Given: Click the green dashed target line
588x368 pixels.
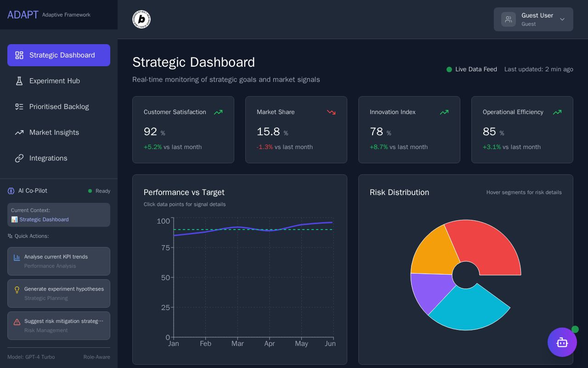Looking at the screenshot, I should [x=253, y=230].
